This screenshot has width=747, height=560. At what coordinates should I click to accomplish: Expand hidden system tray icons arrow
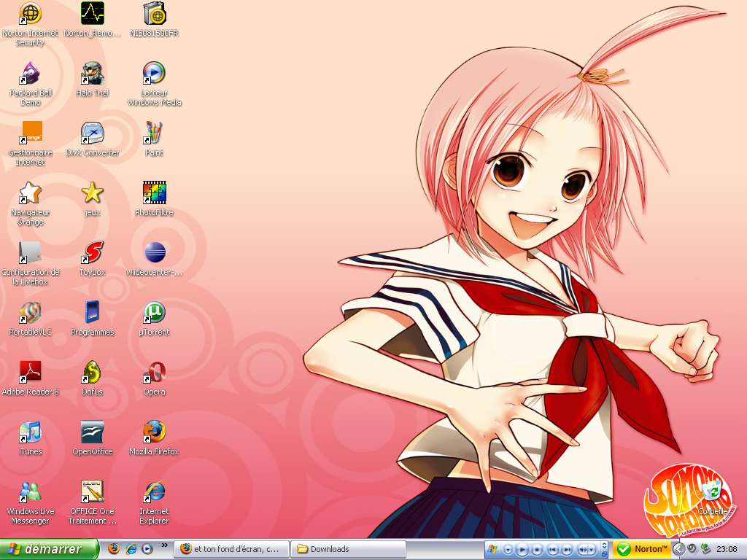[x=678, y=549]
